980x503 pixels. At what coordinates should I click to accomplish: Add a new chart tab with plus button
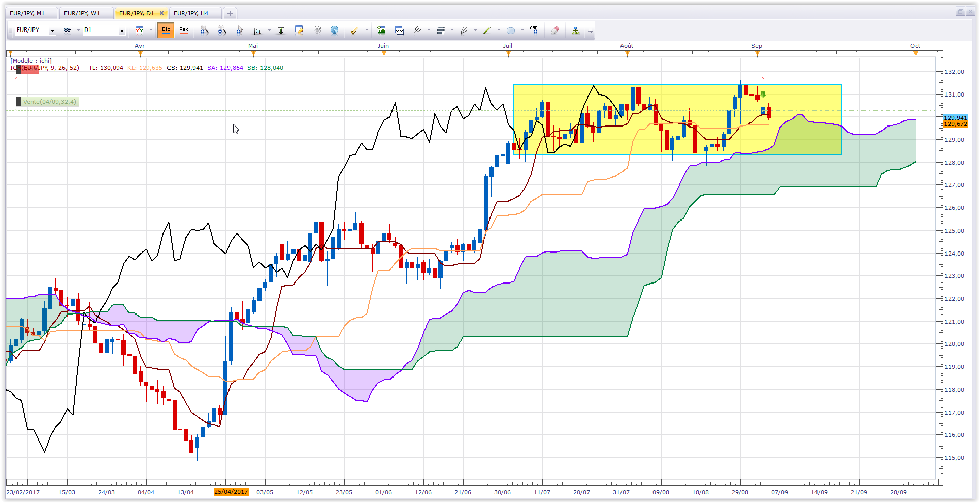pyautogui.click(x=230, y=13)
